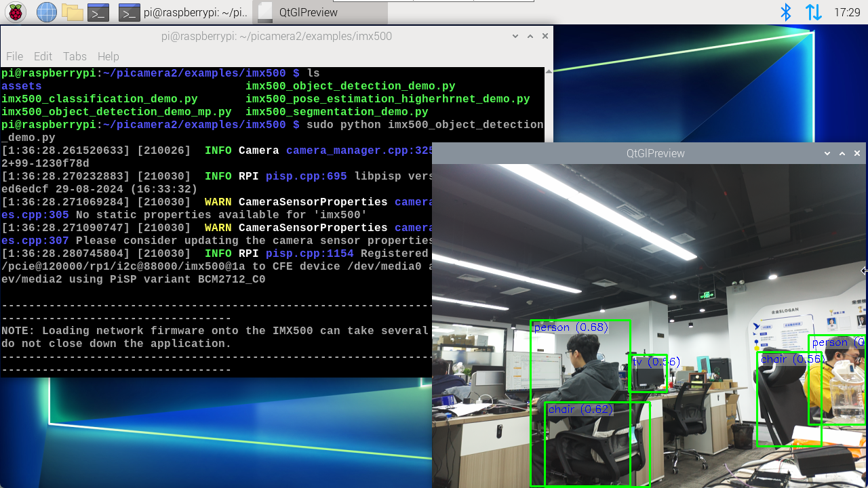Click 'imx500_classification_demo.py' in terminal

(x=100, y=99)
